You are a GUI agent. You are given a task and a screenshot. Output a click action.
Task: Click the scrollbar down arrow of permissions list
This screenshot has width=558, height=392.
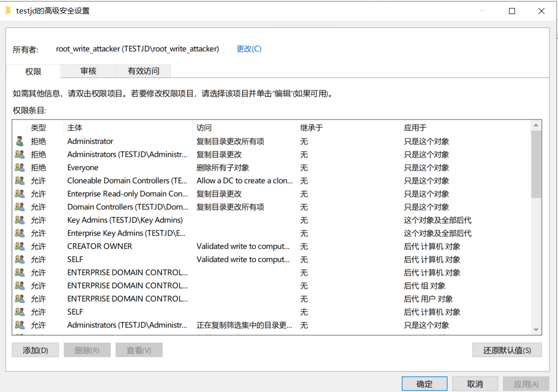[536, 329]
